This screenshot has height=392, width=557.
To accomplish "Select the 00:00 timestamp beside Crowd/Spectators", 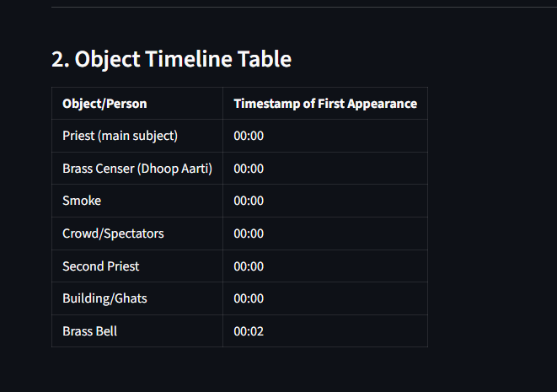I will tap(249, 234).
